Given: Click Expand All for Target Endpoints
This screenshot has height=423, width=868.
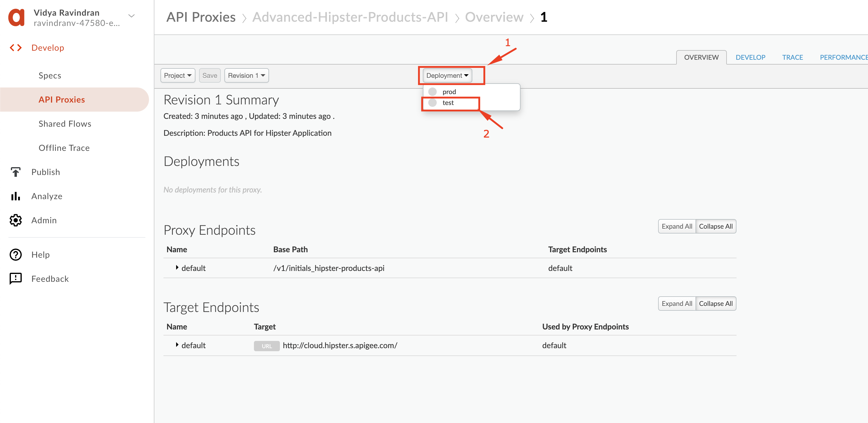Looking at the screenshot, I should click(677, 303).
